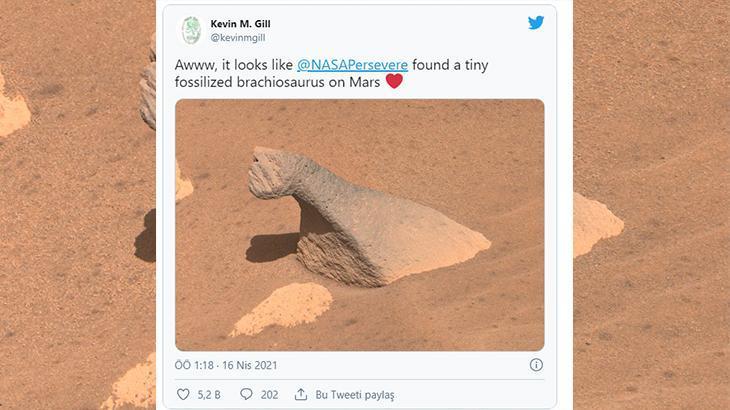Screen dimensions: 730x410
Task: Click the reply speech bubble icon
Action: pos(246,394)
